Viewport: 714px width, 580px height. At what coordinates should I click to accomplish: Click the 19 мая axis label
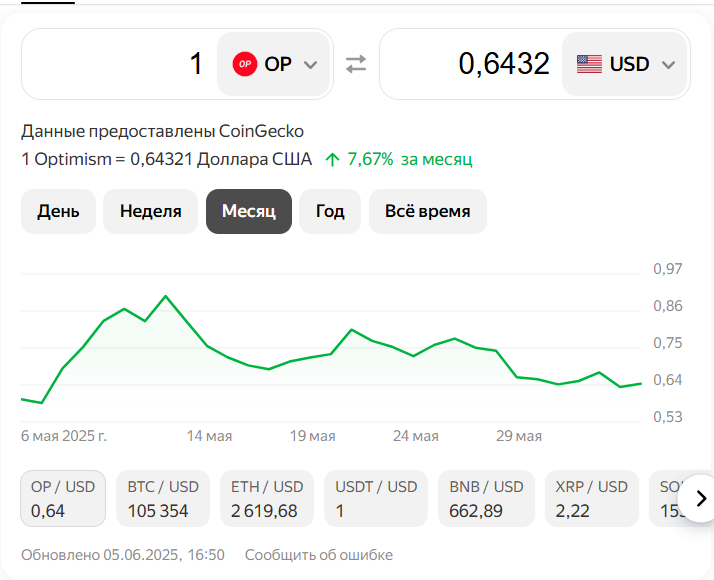coord(313,436)
